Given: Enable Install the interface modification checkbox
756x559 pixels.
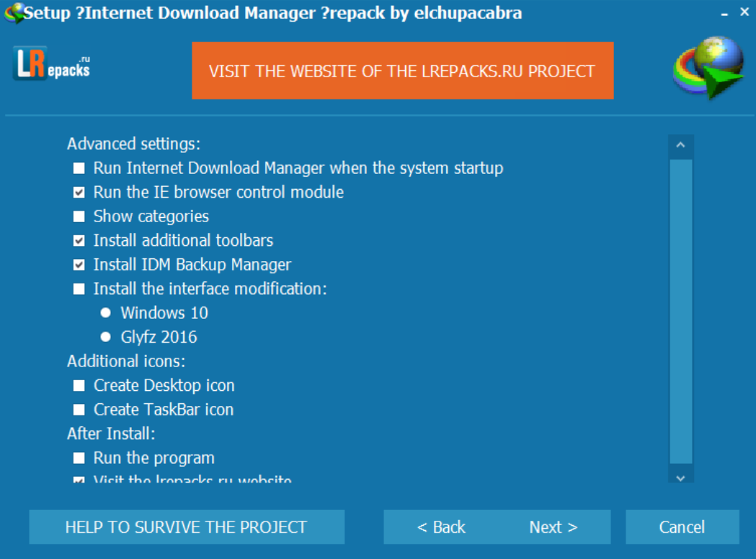Looking at the screenshot, I should click(x=79, y=289).
